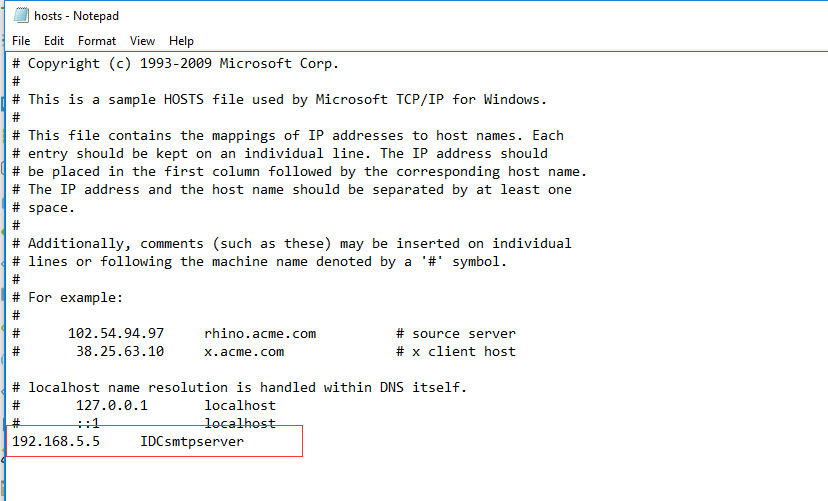Place cursor on 'For example:' line
Viewport: 828px width, 501px height.
[x=76, y=298]
